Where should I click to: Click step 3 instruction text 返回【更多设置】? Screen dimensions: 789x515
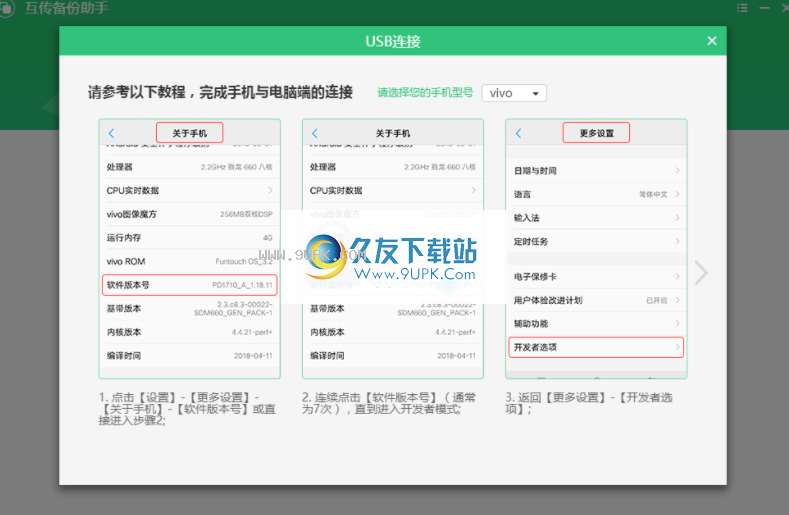pos(589,403)
